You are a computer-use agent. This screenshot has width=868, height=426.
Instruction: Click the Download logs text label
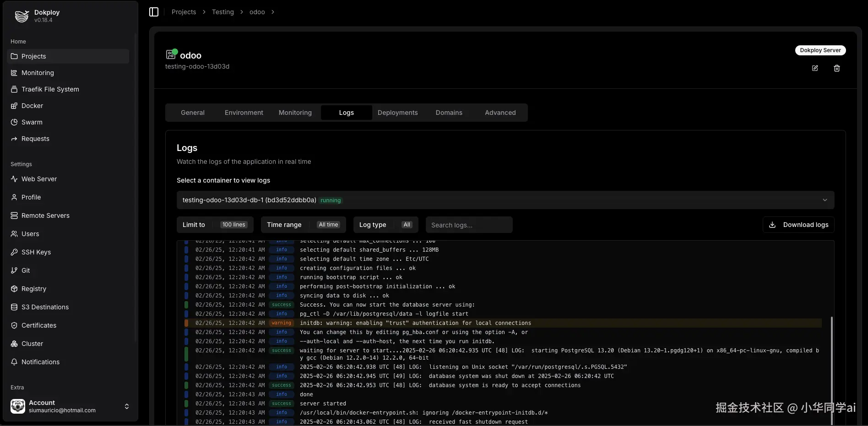[x=806, y=225]
